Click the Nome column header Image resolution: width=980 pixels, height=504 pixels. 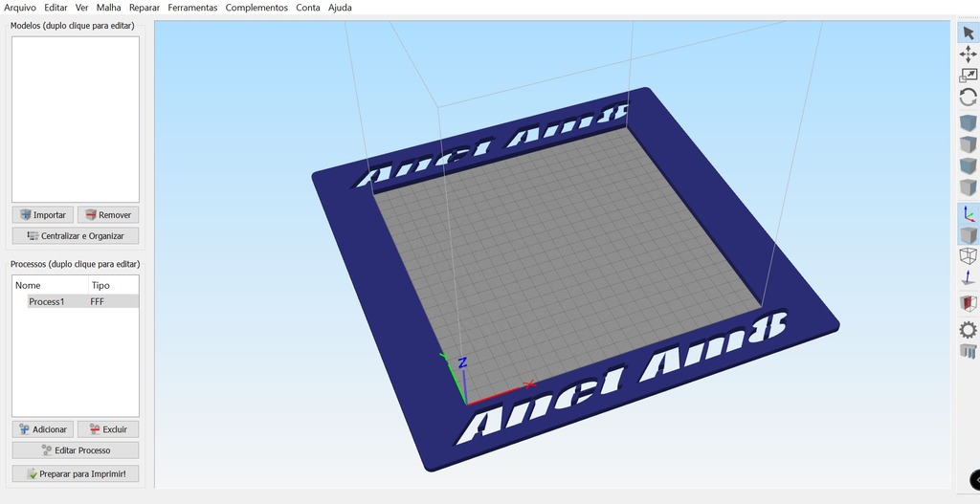tap(28, 285)
